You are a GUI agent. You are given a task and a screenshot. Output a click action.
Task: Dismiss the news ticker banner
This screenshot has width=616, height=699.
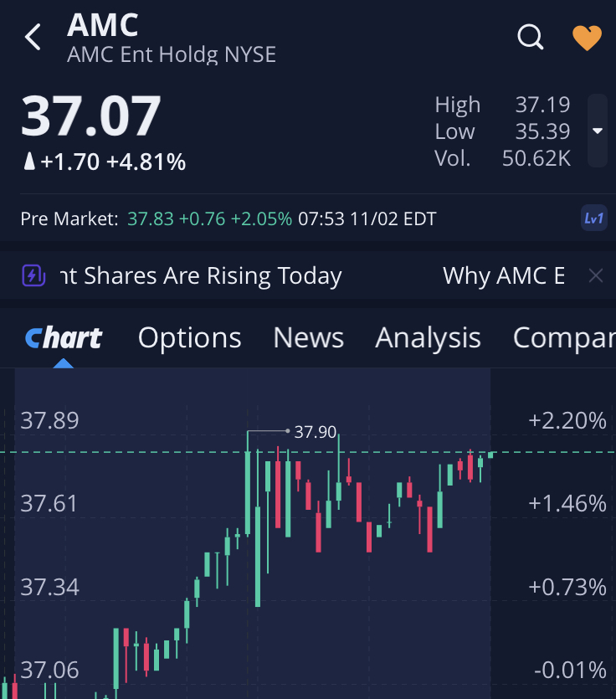[x=595, y=275]
